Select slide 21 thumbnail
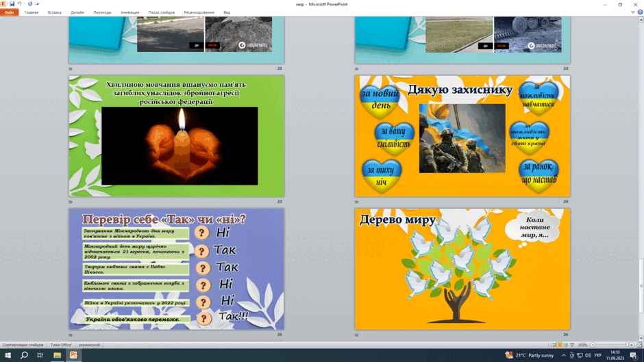This screenshot has height=362, width=644. pyautogui.click(x=177, y=40)
